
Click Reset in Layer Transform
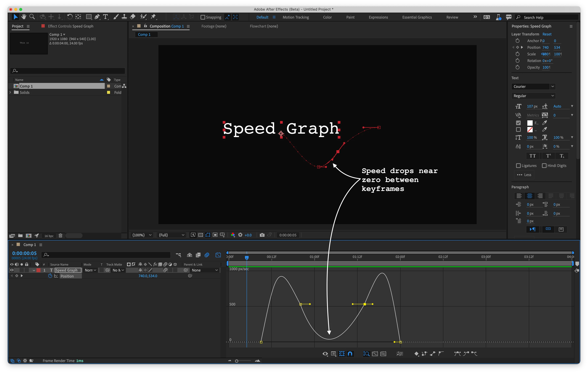pyautogui.click(x=547, y=34)
